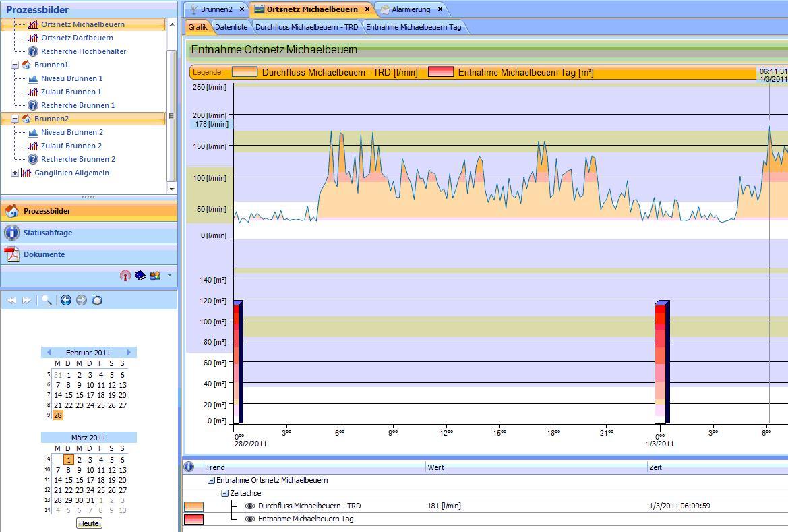Toggle visibility of Entnahme Michaelbeuern Tag trend
This screenshot has width=788, height=532.
[249, 519]
